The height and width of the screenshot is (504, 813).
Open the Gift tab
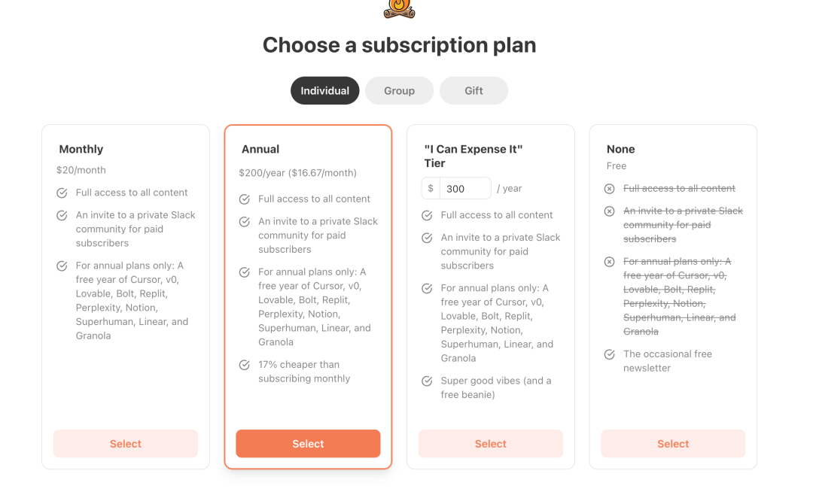(x=473, y=91)
